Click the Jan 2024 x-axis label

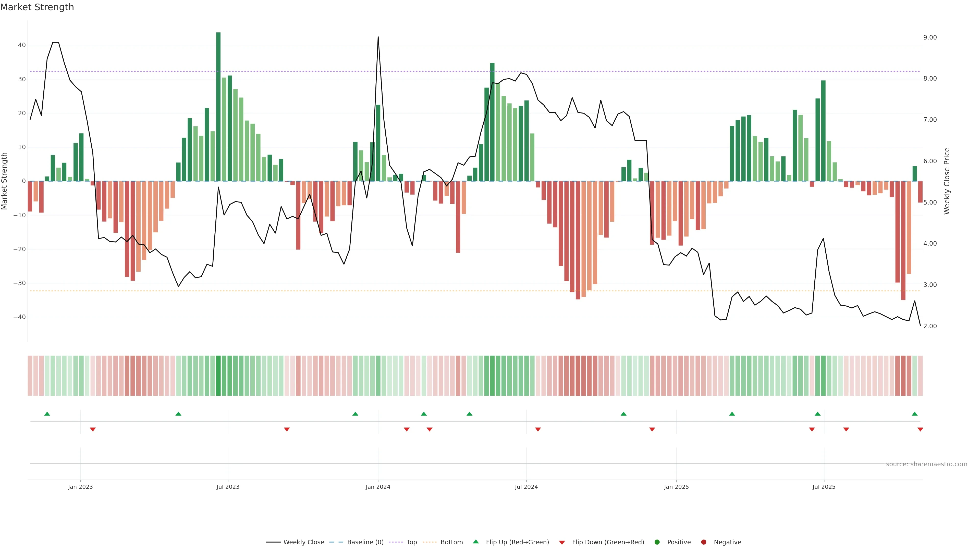pos(378,487)
